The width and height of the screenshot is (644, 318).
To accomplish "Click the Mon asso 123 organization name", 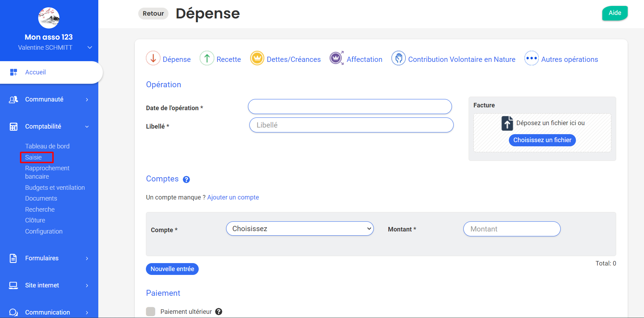I will click(49, 37).
